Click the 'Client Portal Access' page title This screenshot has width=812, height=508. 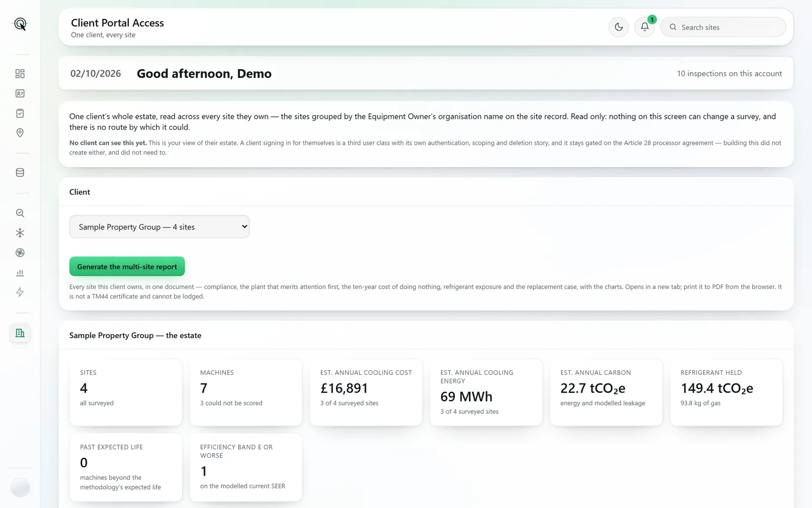(x=117, y=23)
